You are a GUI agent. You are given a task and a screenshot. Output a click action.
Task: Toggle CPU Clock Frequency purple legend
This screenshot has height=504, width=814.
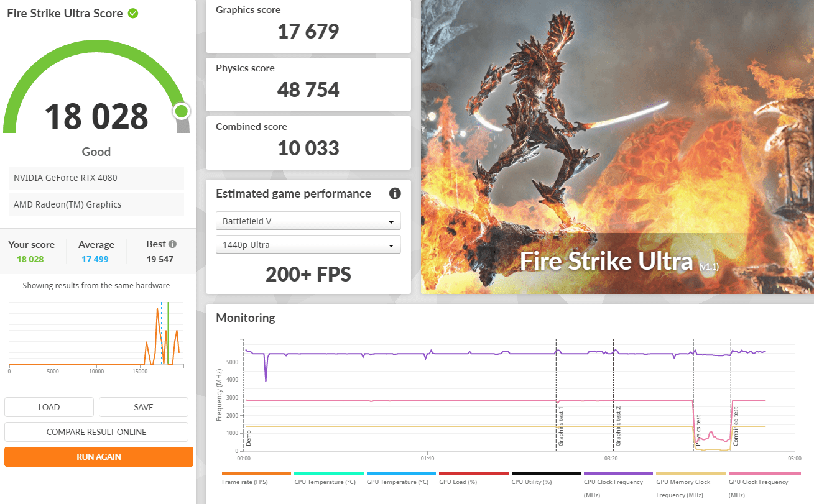[x=618, y=474]
